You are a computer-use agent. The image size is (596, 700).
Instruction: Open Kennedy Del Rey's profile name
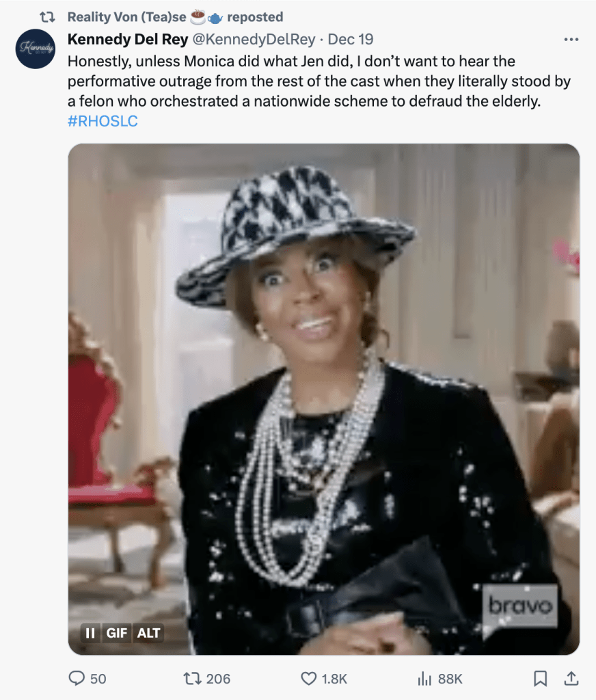(x=128, y=39)
